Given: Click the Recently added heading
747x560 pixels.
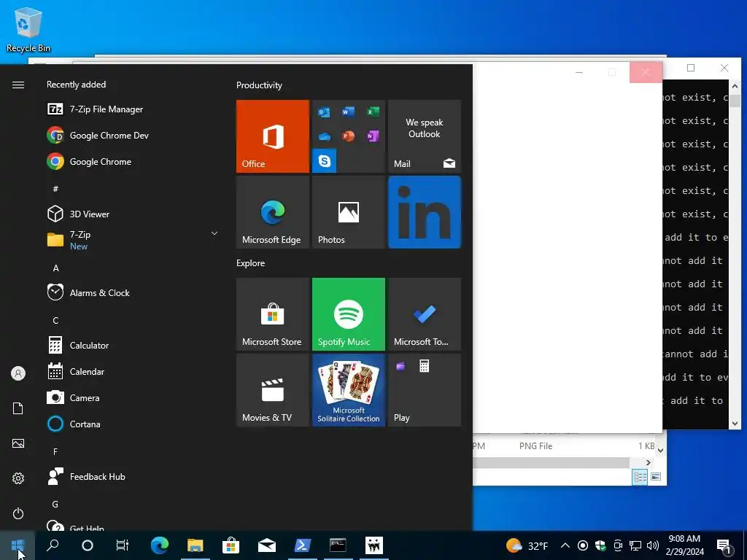Looking at the screenshot, I should tap(76, 85).
